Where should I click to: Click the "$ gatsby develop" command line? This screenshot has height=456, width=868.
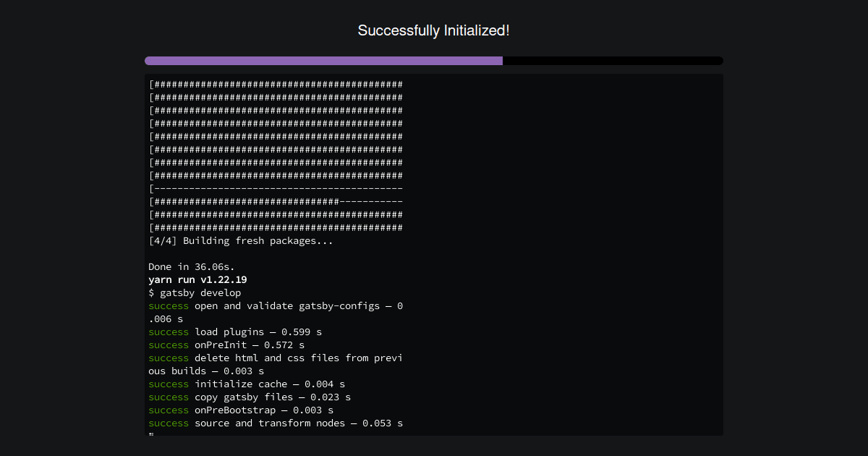coord(195,292)
